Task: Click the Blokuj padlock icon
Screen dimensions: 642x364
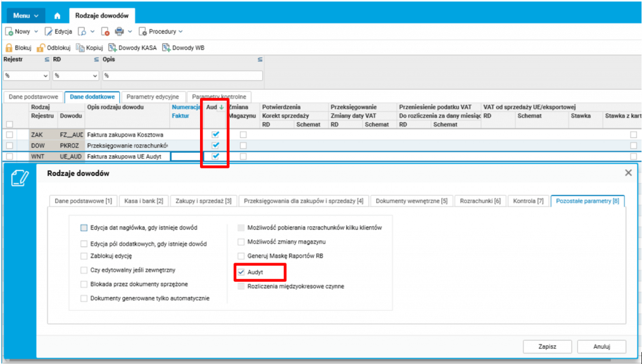Action: click(9, 48)
